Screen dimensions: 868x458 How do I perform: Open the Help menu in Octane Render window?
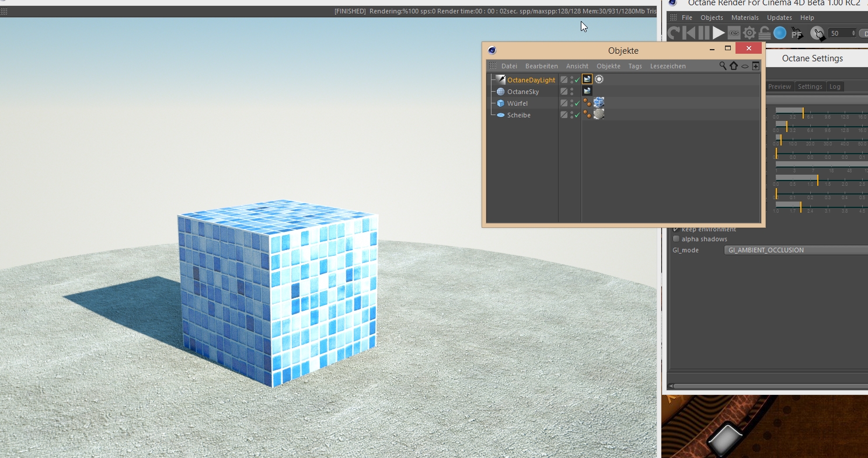coord(807,18)
